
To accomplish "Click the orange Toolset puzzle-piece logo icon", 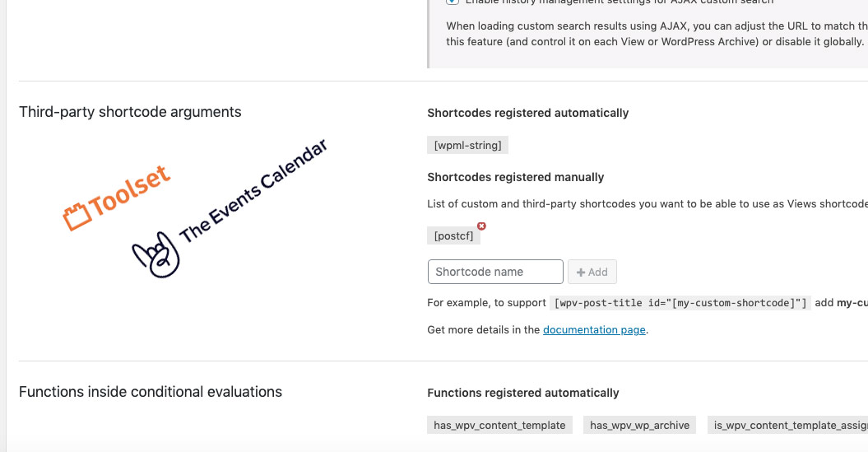I will 77,217.
